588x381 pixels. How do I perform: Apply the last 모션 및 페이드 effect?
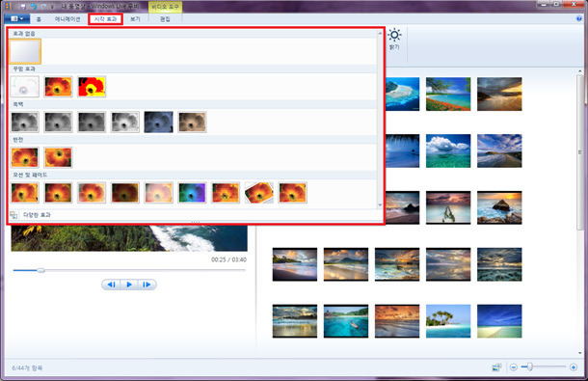pos(292,193)
